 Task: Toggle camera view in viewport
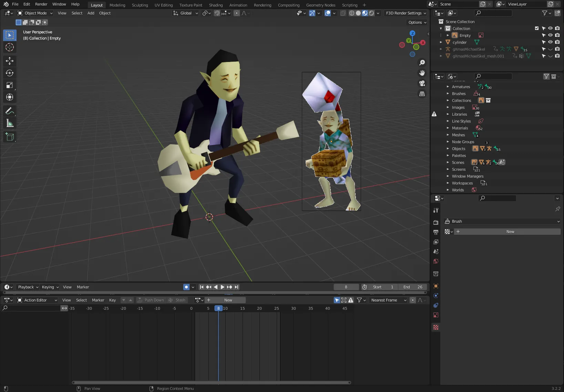(x=422, y=83)
